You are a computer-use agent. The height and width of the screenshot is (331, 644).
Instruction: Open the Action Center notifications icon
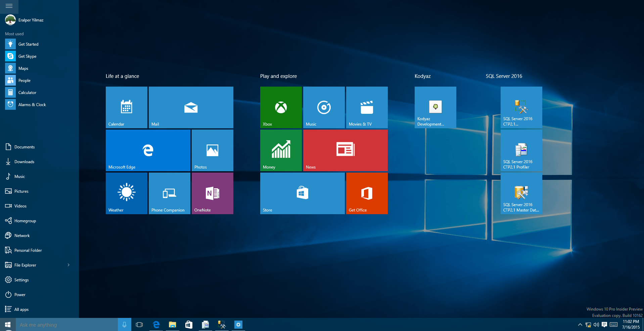(604, 325)
